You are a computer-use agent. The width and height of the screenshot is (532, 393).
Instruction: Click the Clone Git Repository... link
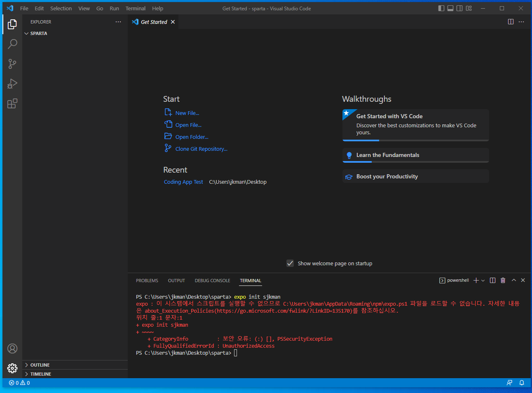coord(202,149)
